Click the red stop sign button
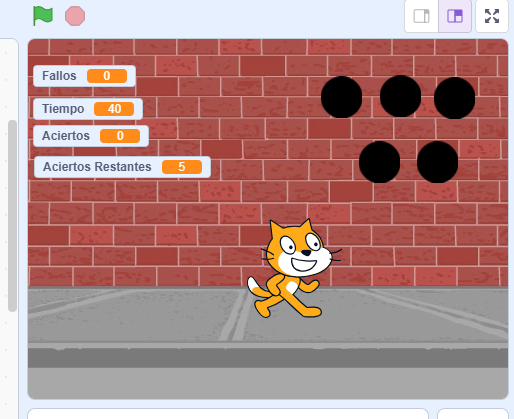This screenshot has height=419, width=514. (75, 16)
